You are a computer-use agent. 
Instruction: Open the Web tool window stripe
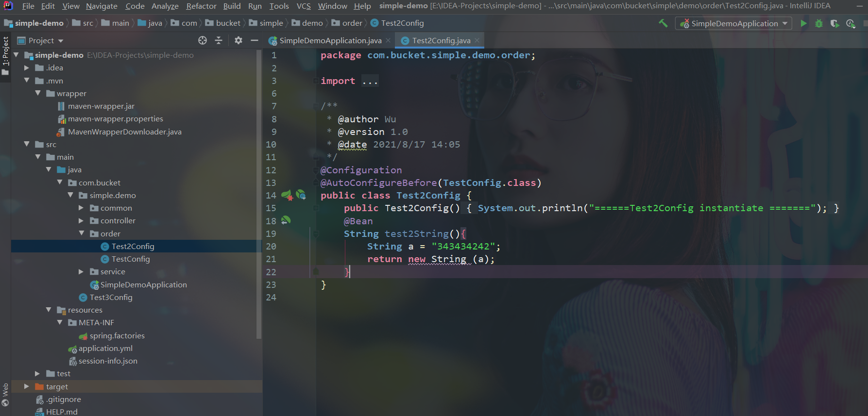[5, 394]
